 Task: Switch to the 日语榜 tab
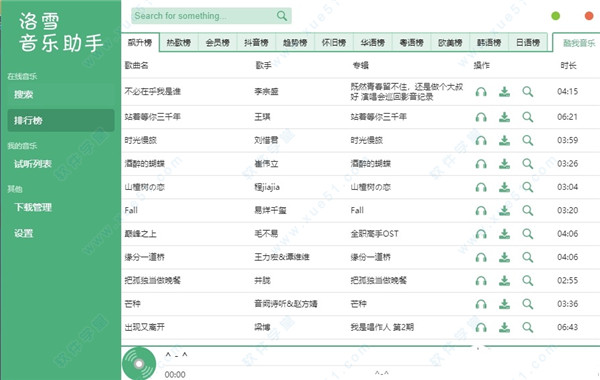(x=528, y=42)
